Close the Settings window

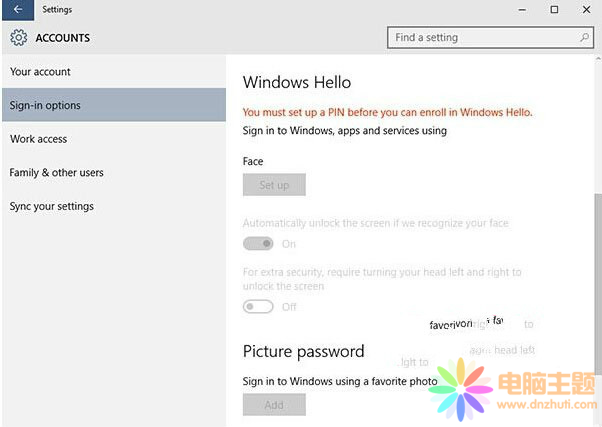click(586, 10)
